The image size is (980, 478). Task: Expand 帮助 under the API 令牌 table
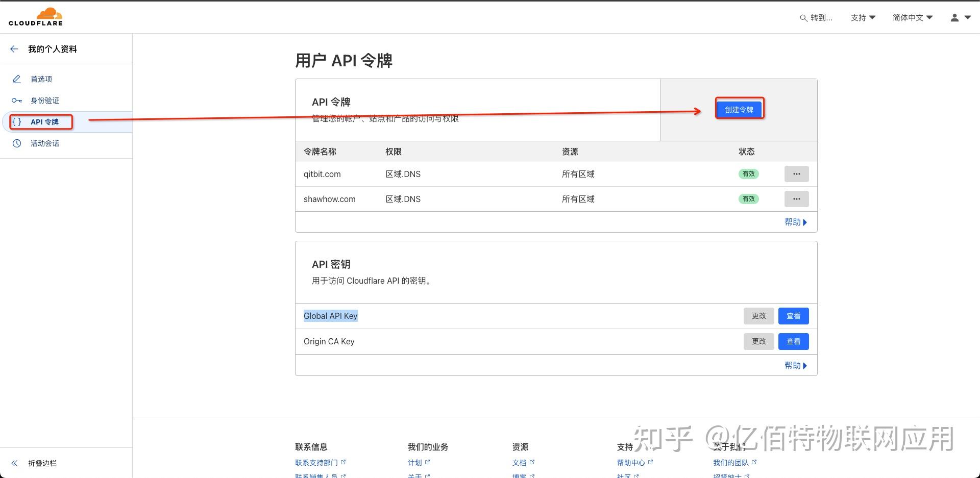[x=796, y=222]
